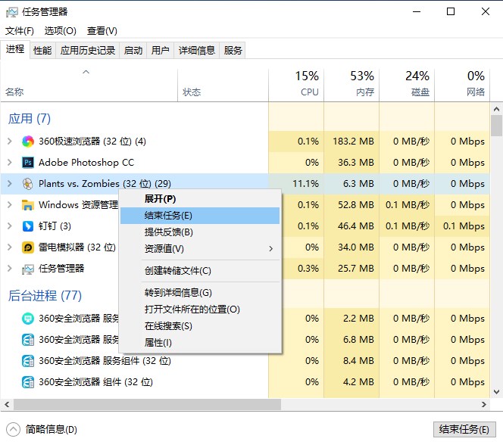
Task: Click the 钉钉 blue icon
Action: click(x=28, y=226)
